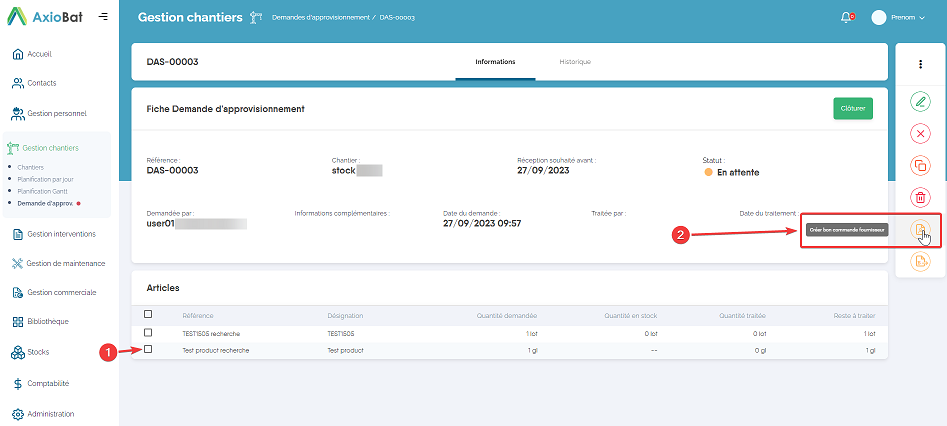This screenshot has height=426, width=947.
Task: Check the TEST1505 recherche row checkbox
Action: click(x=149, y=332)
